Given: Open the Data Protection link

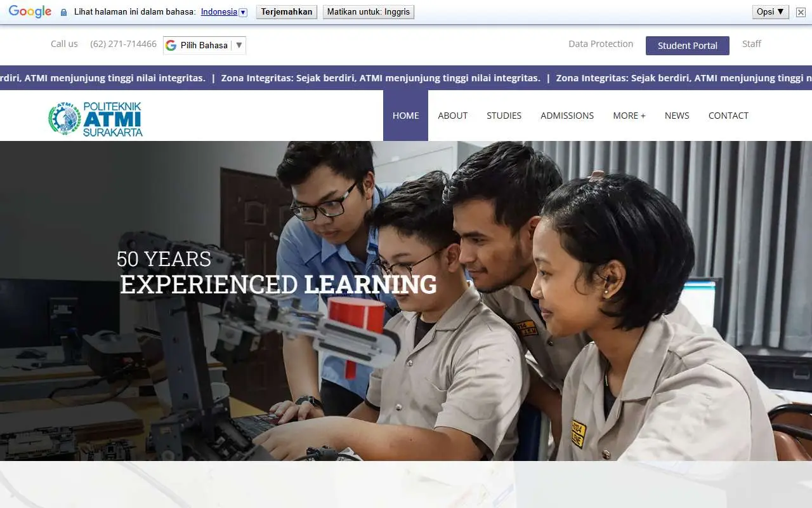Looking at the screenshot, I should (601, 44).
